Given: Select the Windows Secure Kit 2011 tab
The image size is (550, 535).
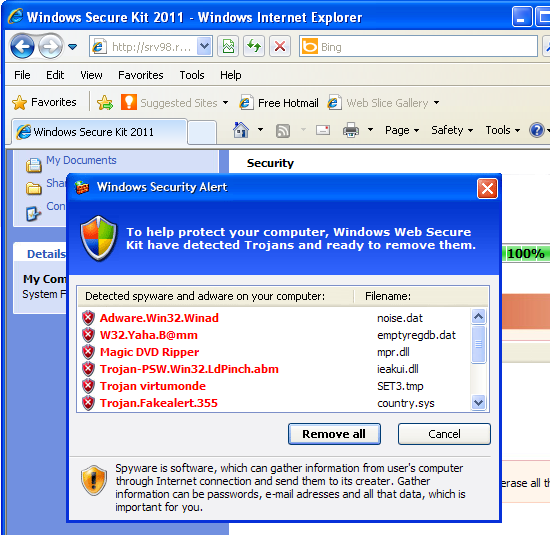Looking at the screenshot, I should [x=99, y=132].
